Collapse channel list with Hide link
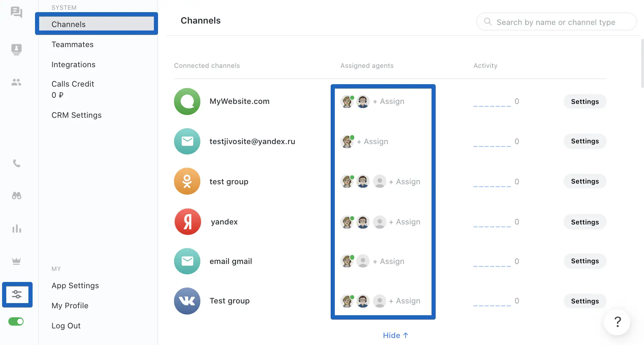This screenshot has height=345, width=644. click(395, 335)
